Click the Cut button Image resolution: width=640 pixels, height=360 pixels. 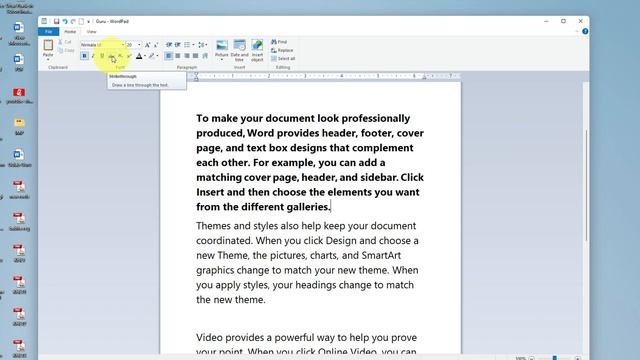(65, 42)
